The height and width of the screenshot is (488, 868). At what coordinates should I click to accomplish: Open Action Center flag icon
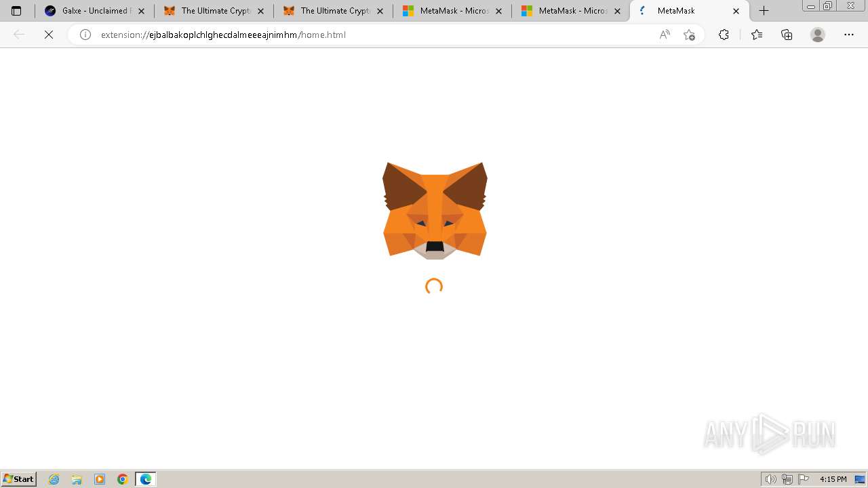(x=804, y=479)
